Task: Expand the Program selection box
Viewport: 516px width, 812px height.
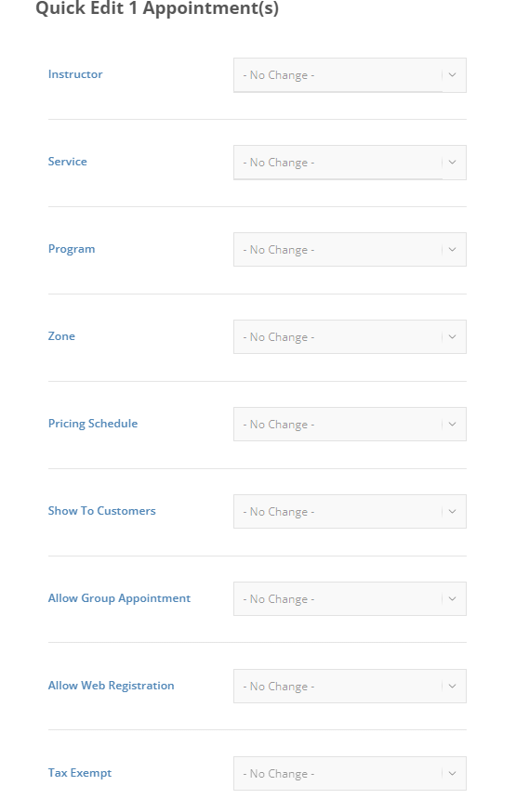Action: tap(350, 250)
